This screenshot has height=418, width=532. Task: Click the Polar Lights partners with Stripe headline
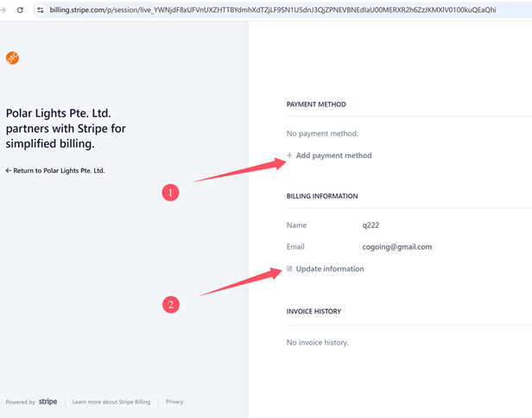coord(66,129)
